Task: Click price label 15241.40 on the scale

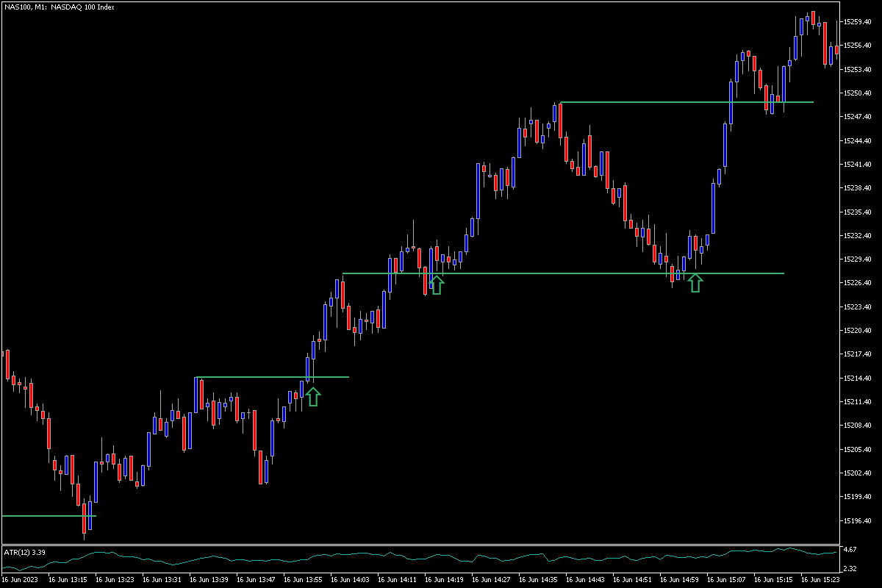Action: 858,165
